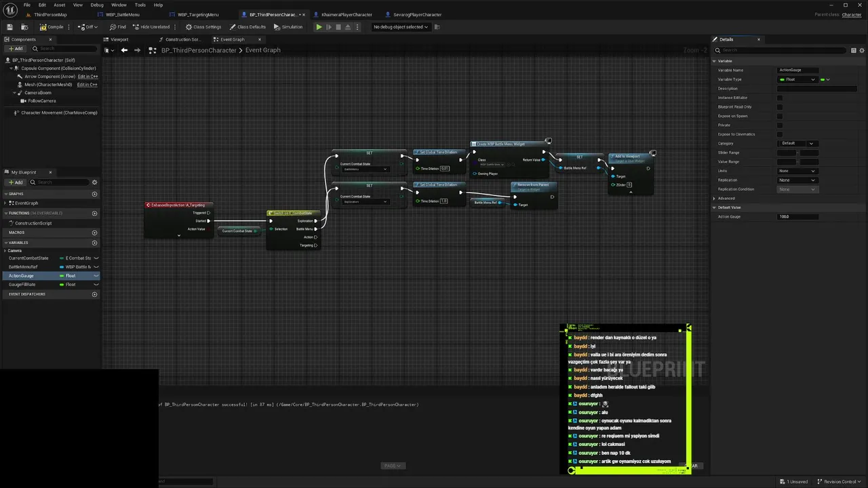Open Variable Type Float dropdown
868x488 pixels.
(x=797, y=79)
